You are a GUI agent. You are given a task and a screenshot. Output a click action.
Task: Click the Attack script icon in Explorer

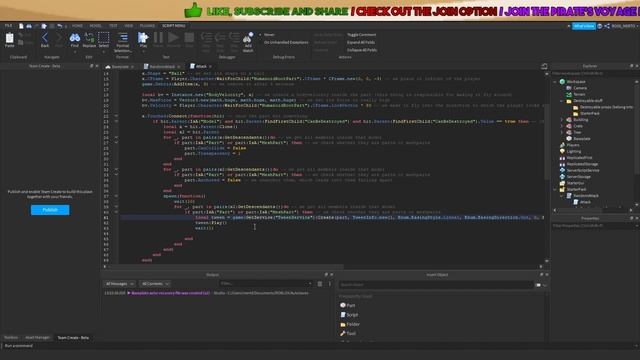[576, 202]
